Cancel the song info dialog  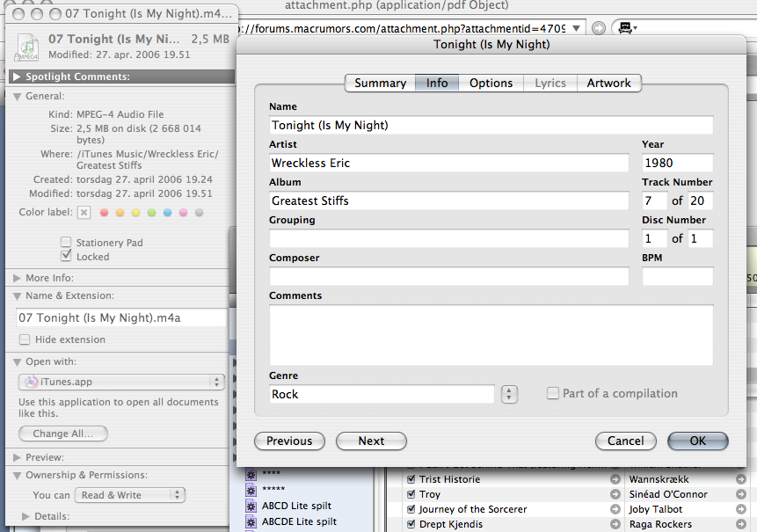626,441
